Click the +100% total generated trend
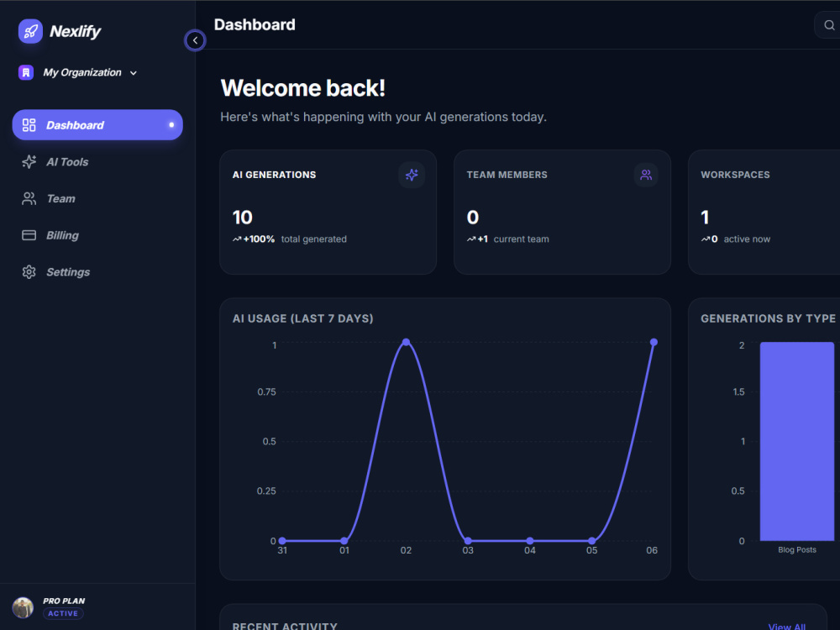Screen dimensions: 840x630 [289, 239]
